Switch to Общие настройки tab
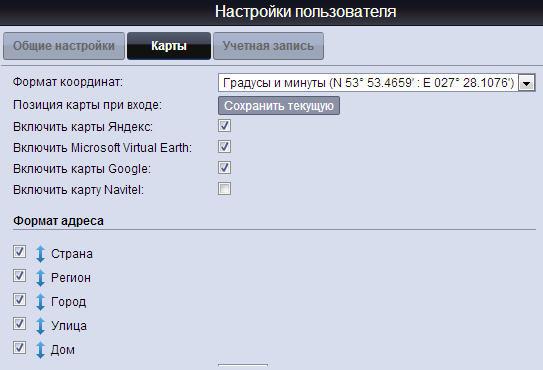This screenshot has height=370, width=543. tap(64, 46)
